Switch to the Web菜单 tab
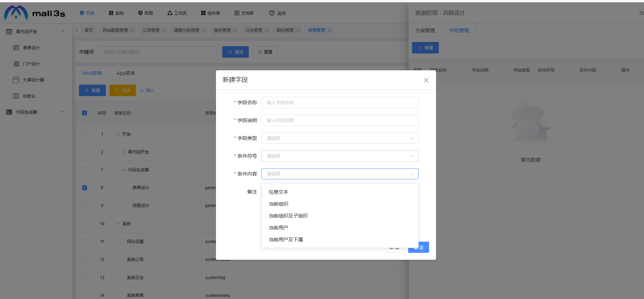 click(x=92, y=73)
